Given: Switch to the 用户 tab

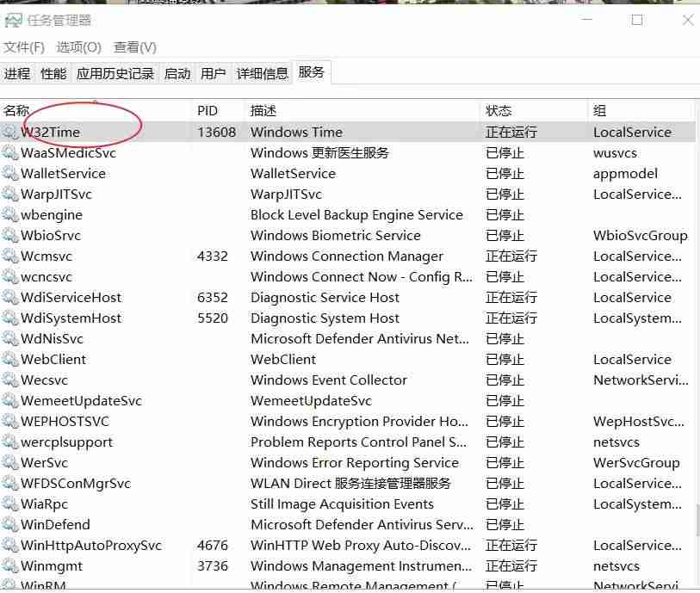Looking at the screenshot, I should pos(213,74).
